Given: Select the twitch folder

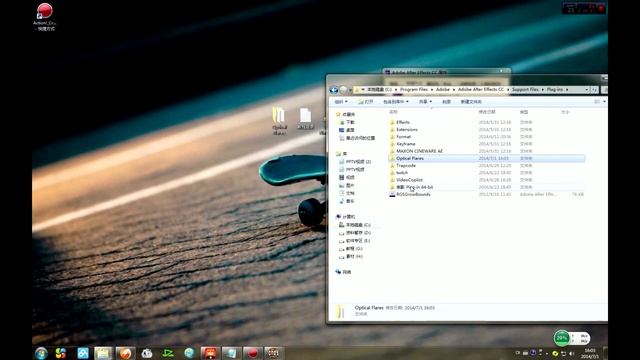Looking at the screenshot, I should 402,173.
